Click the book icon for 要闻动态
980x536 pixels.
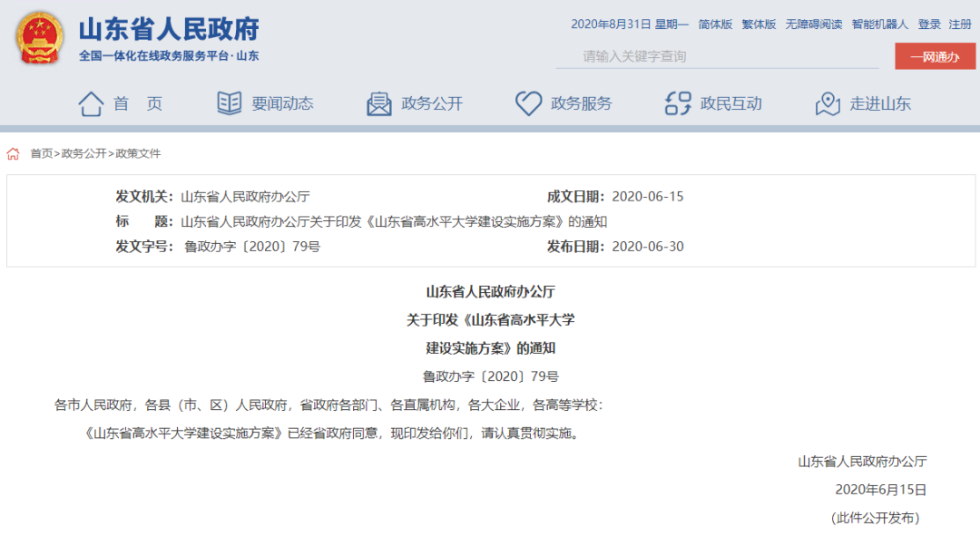click(x=230, y=103)
